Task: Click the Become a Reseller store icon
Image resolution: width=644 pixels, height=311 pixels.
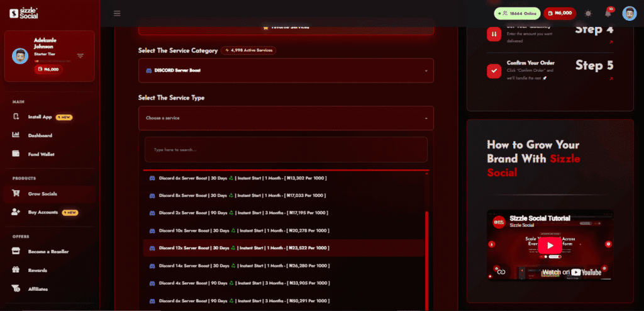Action: pyautogui.click(x=16, y=251)
